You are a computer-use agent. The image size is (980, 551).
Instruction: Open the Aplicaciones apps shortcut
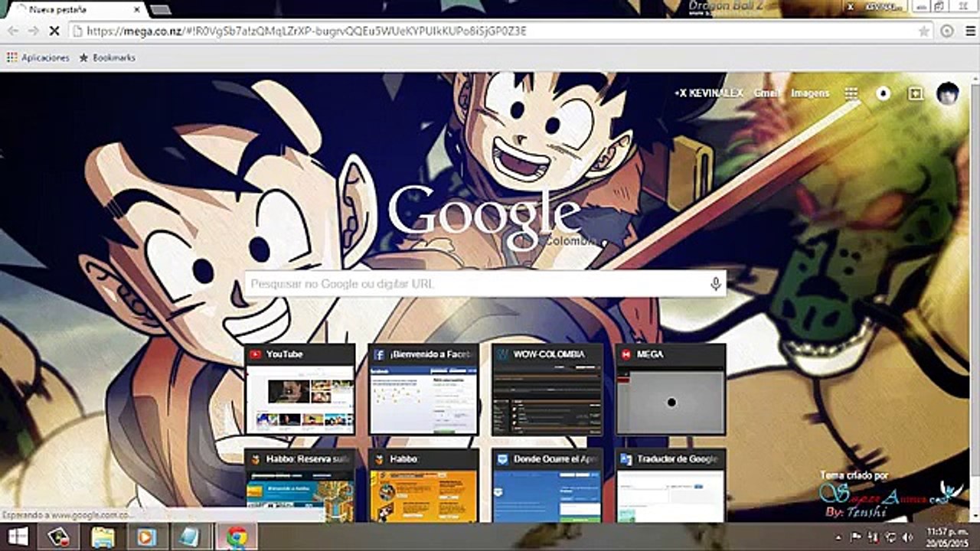pyautogui.click(x=38, y=57)
